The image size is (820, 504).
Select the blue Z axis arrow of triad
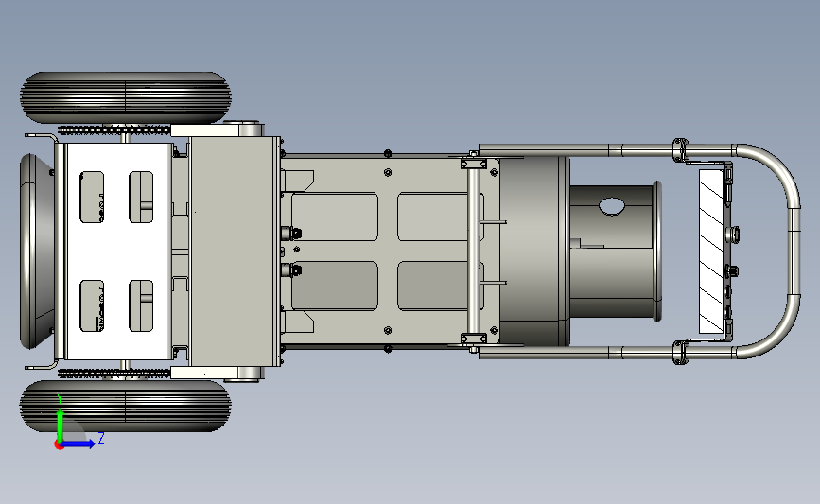coord(79,444)
